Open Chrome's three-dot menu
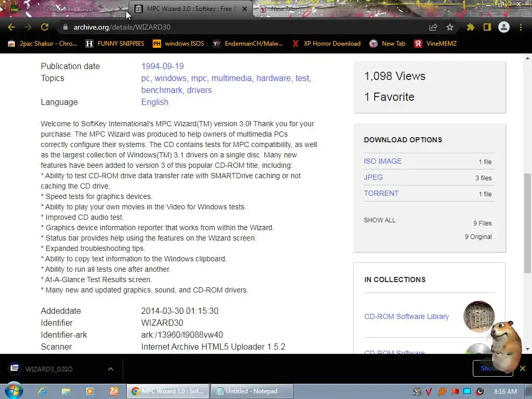 pyautogui.click(x=521, y=27)
